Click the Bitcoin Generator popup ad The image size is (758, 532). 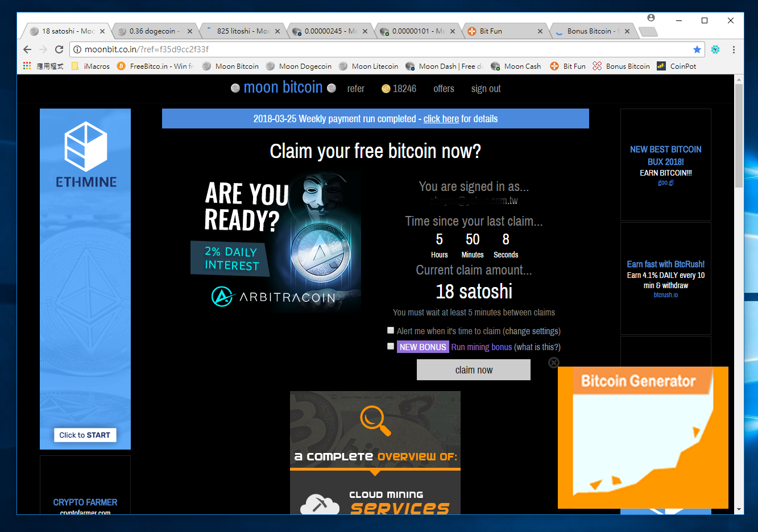pyautogui.click(x=643, y=437)
